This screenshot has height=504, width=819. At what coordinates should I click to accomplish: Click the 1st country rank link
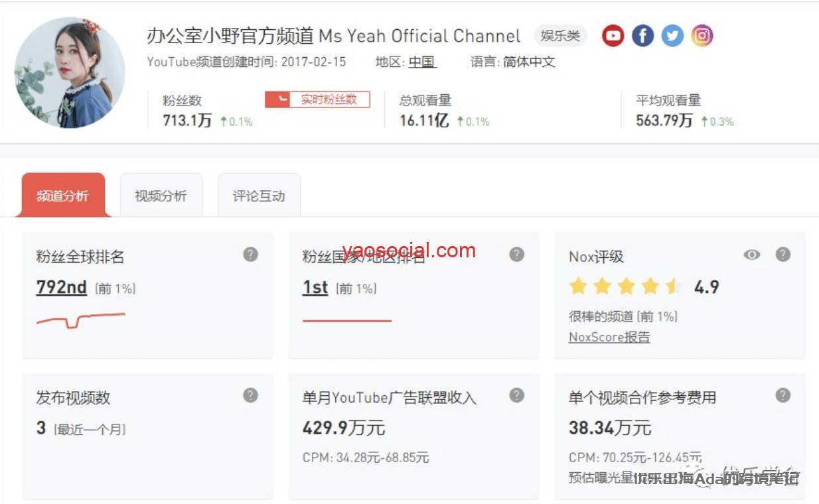(315, 288)
